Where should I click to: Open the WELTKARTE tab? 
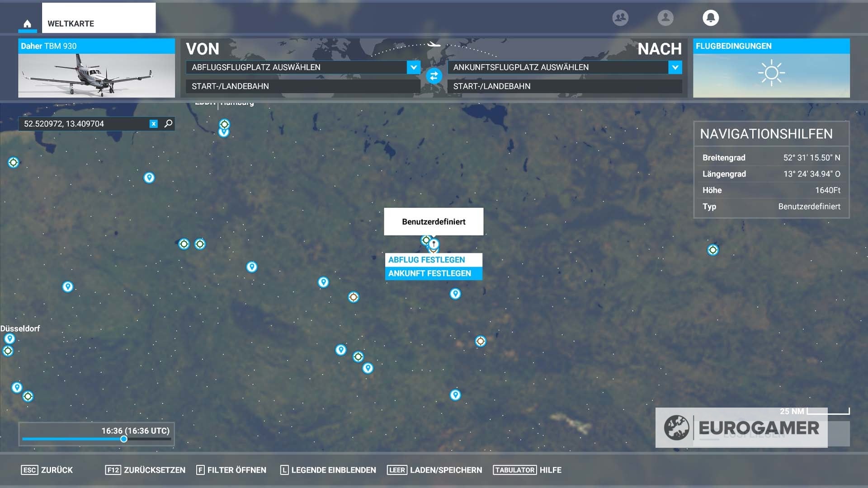(99, 18)
